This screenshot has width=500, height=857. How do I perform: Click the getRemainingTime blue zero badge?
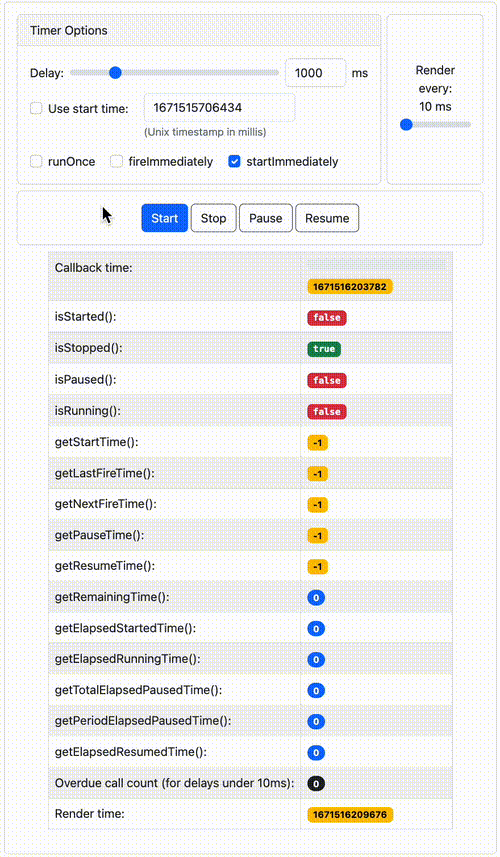coord(316,597)
